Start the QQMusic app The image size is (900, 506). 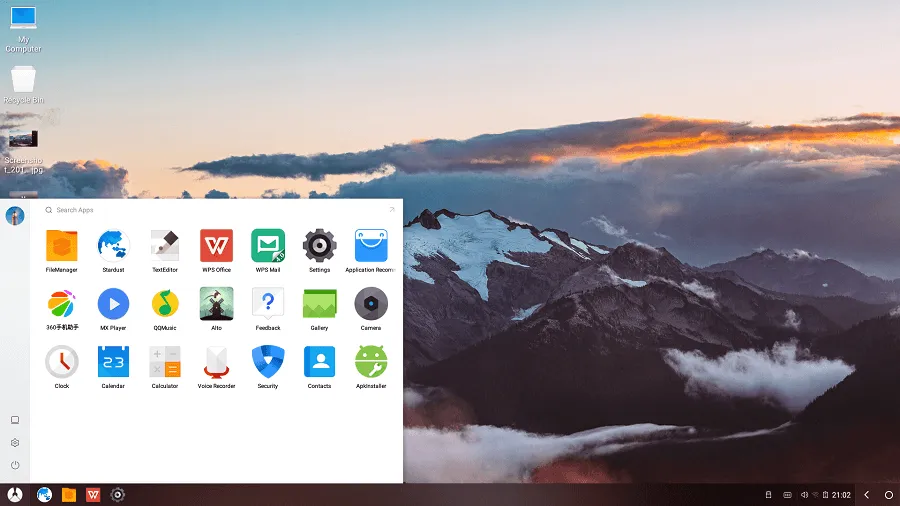pyautogui.click(x=165, y=304)
